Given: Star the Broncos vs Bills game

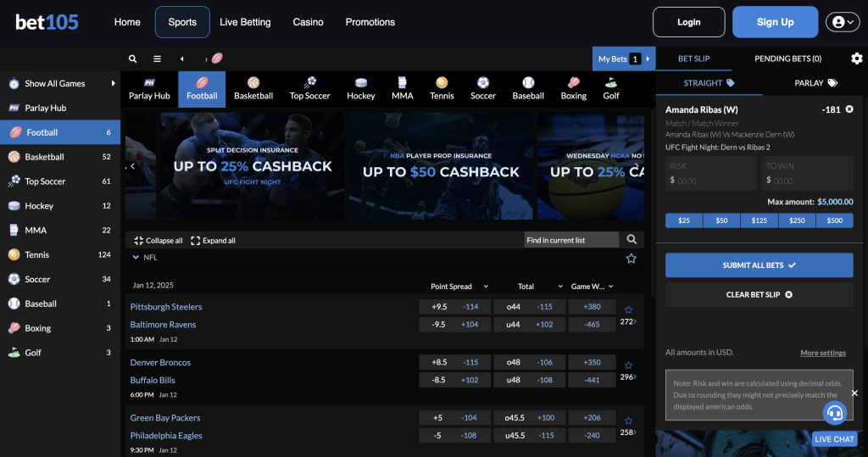Looking at the screenshot, I should click(x=628, y=365).
